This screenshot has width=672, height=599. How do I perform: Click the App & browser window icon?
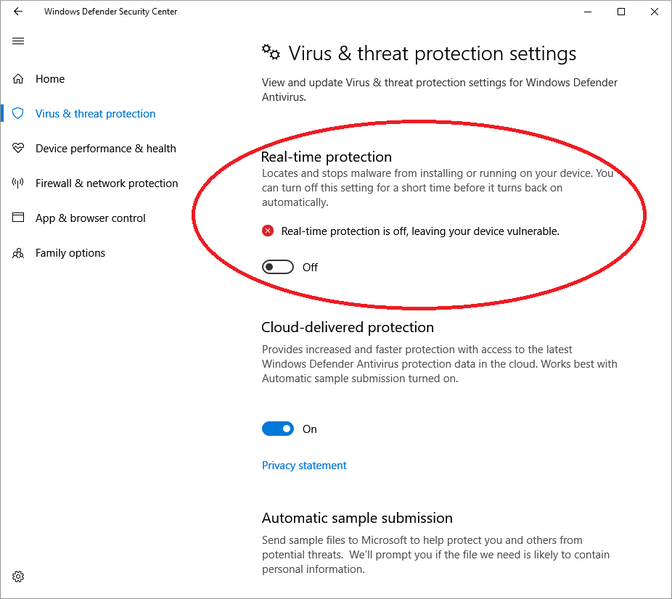click(18, 218)
